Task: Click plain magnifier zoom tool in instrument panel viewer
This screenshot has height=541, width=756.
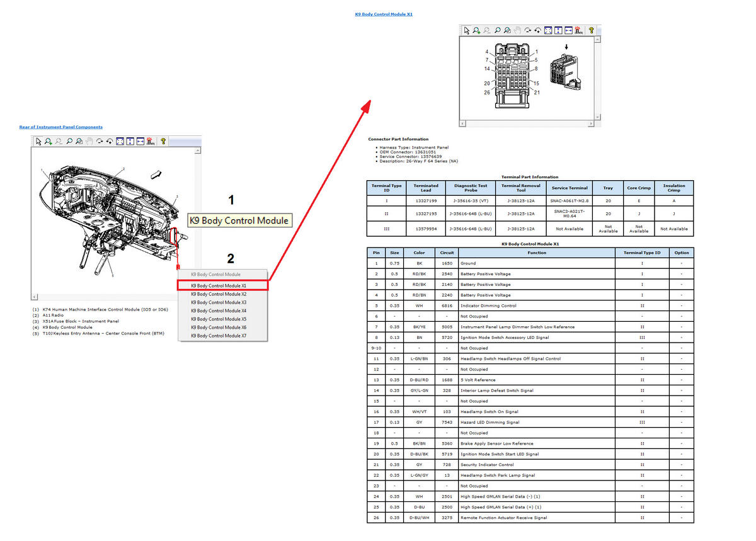Action: point(69,142)
